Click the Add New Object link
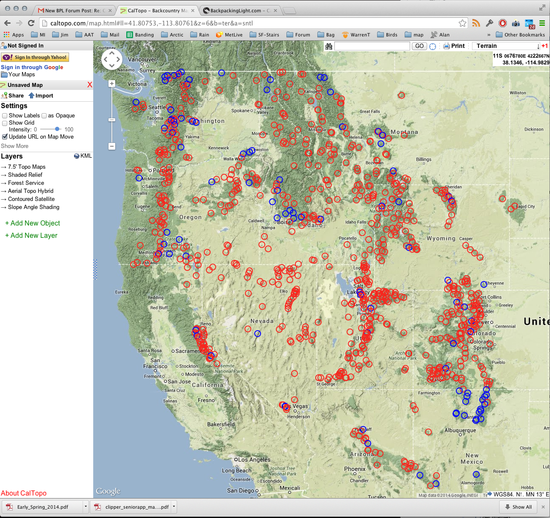The width and height of the screenshot is (550, 518). 33,223
